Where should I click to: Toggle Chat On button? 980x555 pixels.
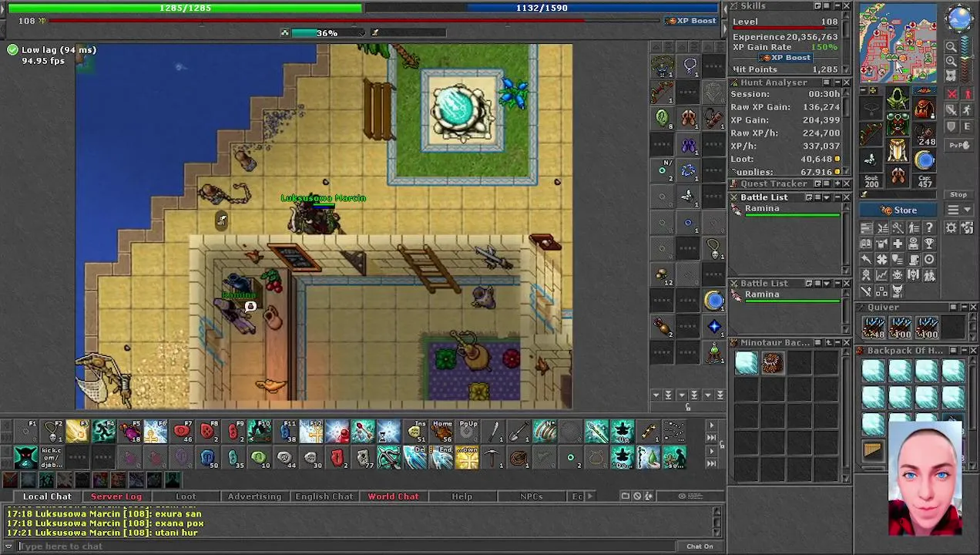click(700, 546)
